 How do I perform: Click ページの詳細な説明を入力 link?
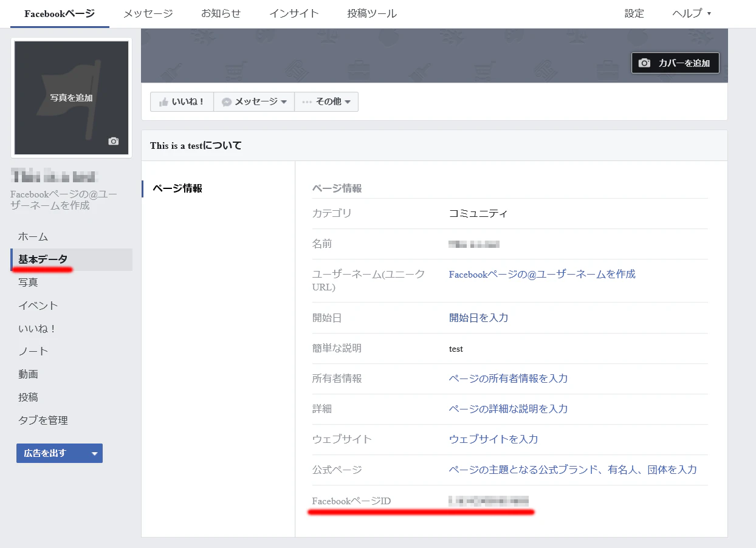click(508, 409)
